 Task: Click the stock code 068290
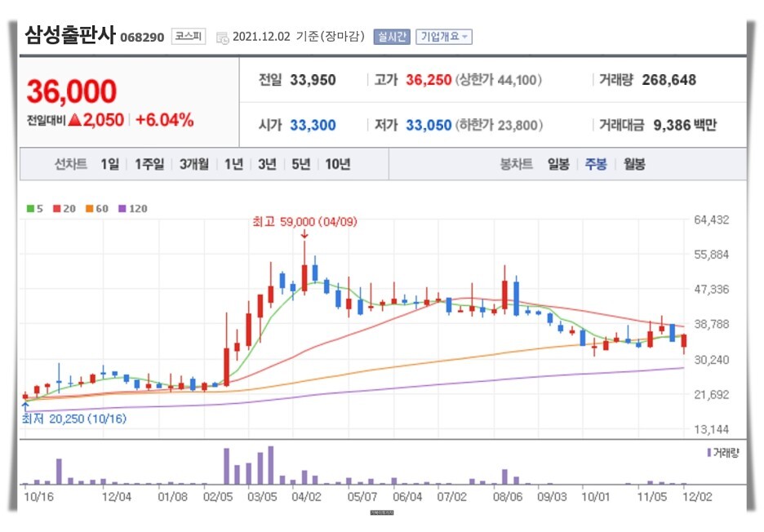click(x=142, y=38)
